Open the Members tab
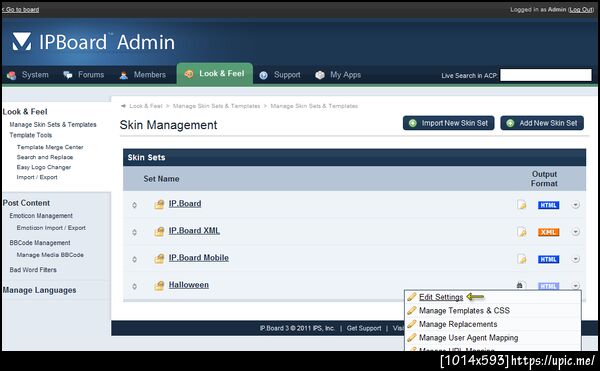This screenshot has height=371, width=600. click(142, 75)
